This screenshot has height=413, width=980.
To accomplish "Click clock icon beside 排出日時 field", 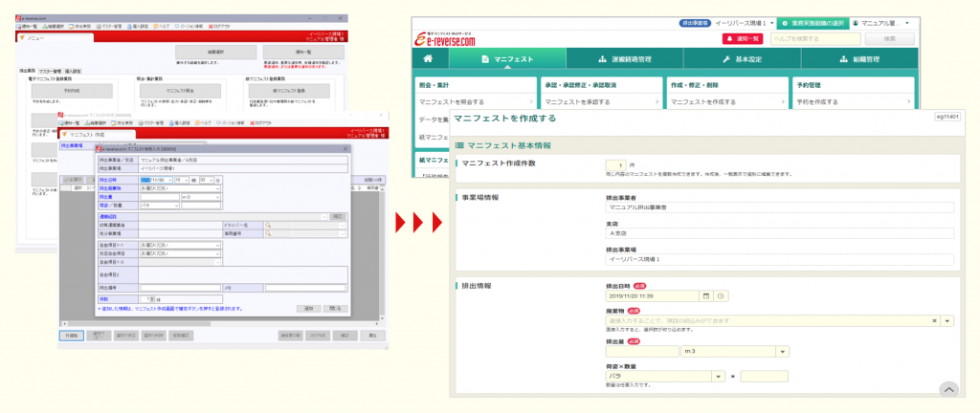I will 722,296.
